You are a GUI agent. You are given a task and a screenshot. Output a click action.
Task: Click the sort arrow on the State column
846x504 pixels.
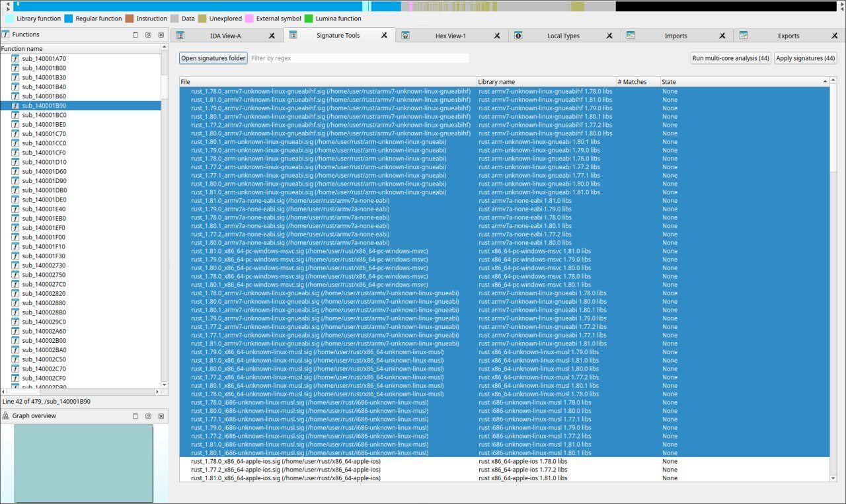[x=824, y=81]
